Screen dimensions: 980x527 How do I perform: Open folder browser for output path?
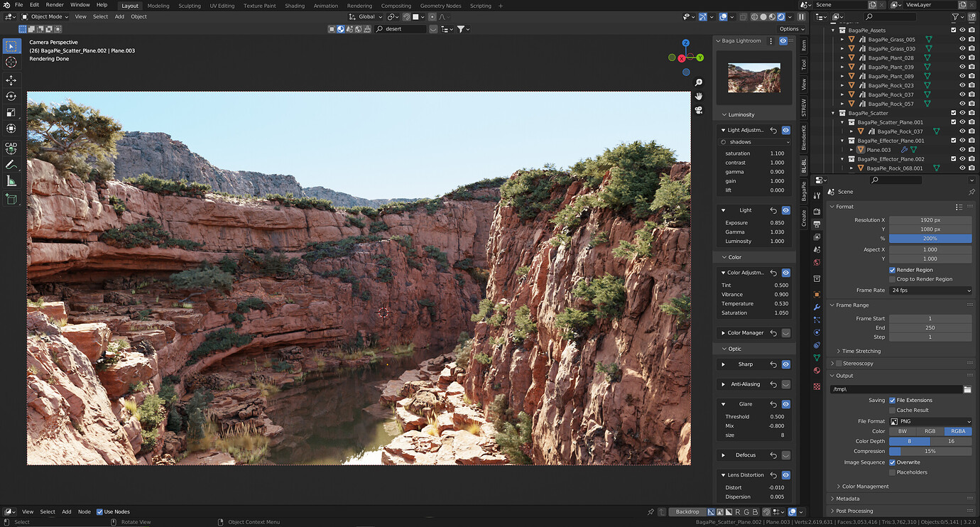click(967, 389)
